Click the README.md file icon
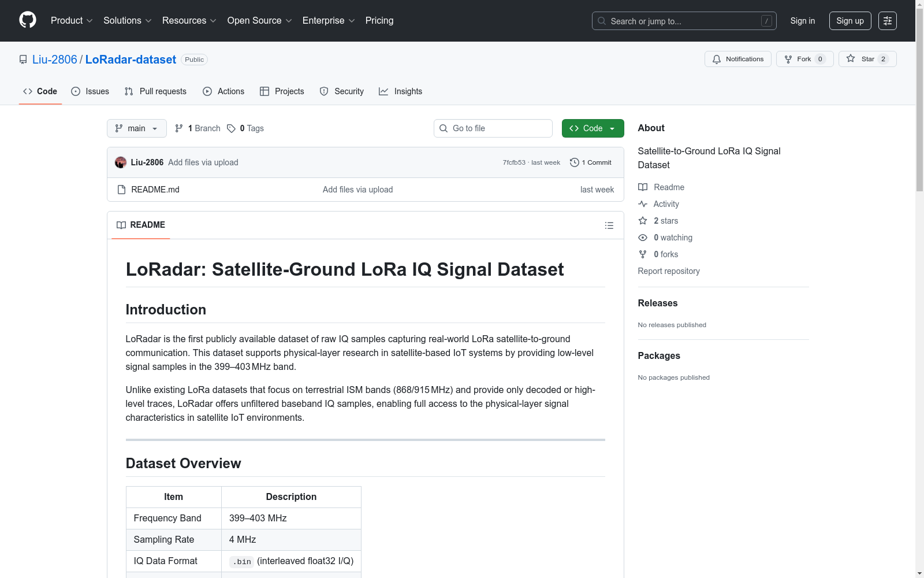Image resolution: width=924 pixels, height=578 pixels. point(121,190)
